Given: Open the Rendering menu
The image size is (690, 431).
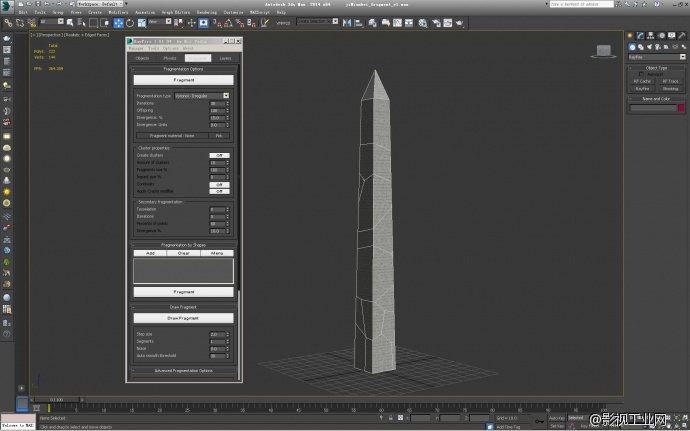Looking at the screenshot, I should [206, 12].
